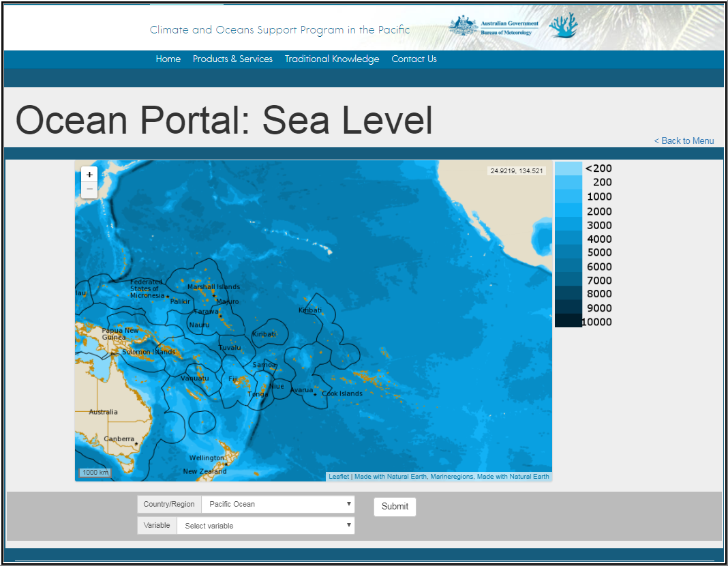Open the Traditional Knowledge menu

coord(332,59)
